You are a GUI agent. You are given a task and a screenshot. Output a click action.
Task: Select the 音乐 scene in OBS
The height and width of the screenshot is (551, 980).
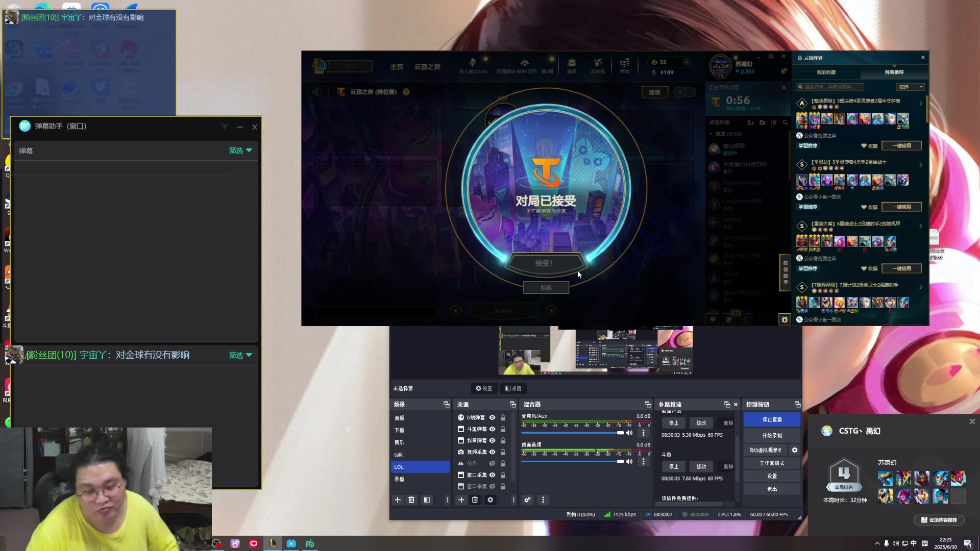pyautogui.click(x=420, y=442)
